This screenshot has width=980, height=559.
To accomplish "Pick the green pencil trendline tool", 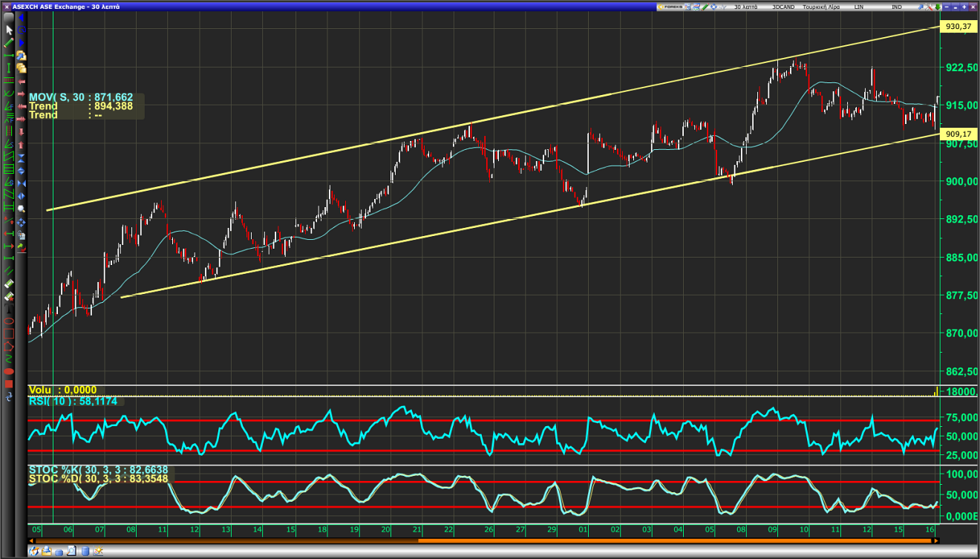I will coord(9,42).
